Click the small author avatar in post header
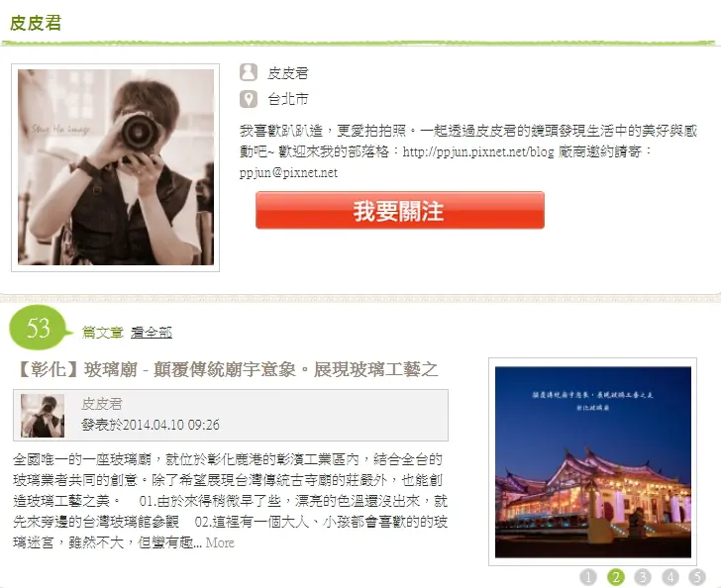 pyautogui.click(x=43, y=415)
